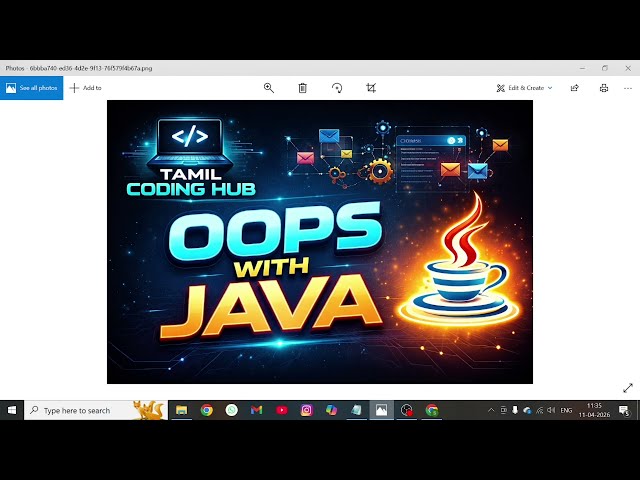Screen dimensions: 640x480
Task: Select the Crop tool icon
Action: [x=371, y=88]
